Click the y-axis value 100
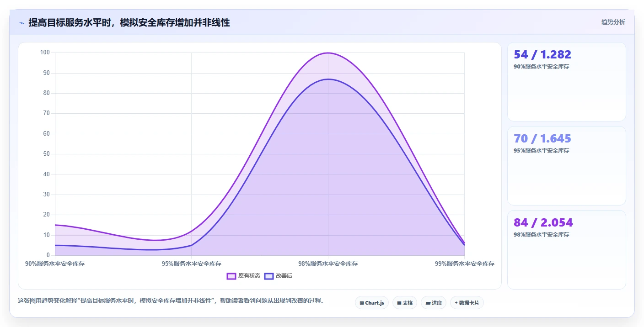The height and width of the screenshot is (327, 644). [45, 53]
